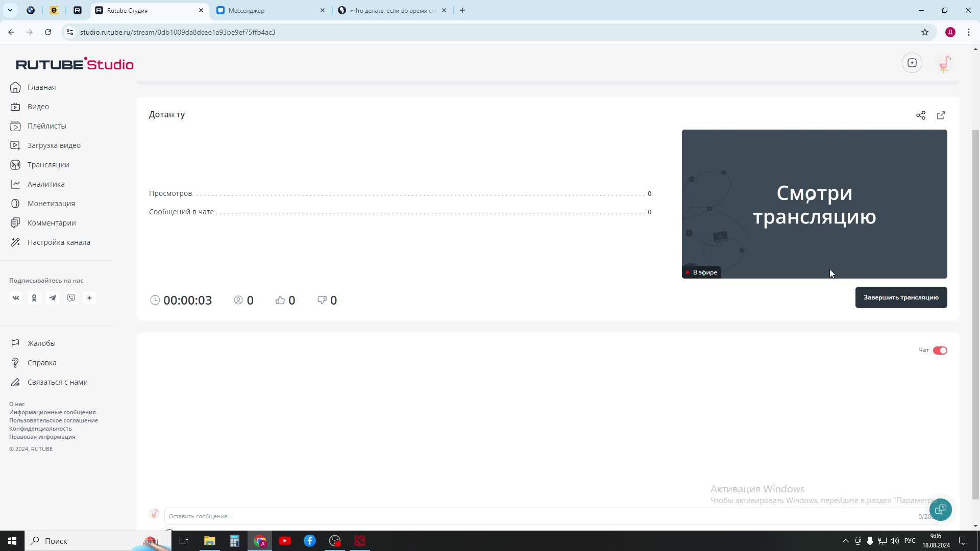Image resolution: width=980 pixels, height=551 pixels.
Task: Click the stream preview thumbnail
Action: [x=814, y=204]
